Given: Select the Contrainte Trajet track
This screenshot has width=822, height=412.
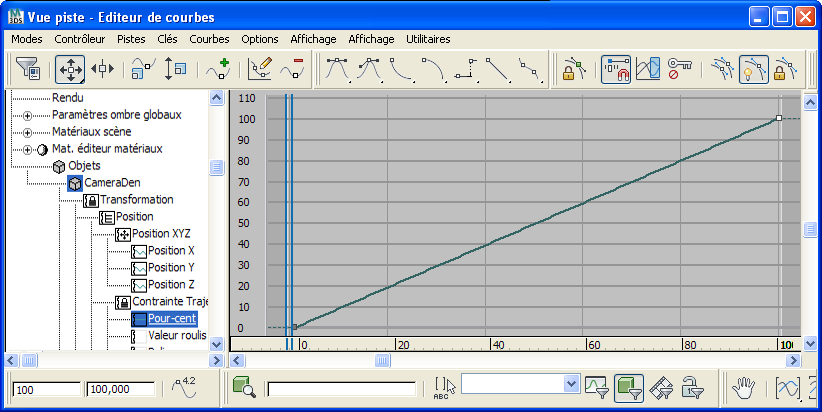Looking at the screenshot, I should pos(170,301).
